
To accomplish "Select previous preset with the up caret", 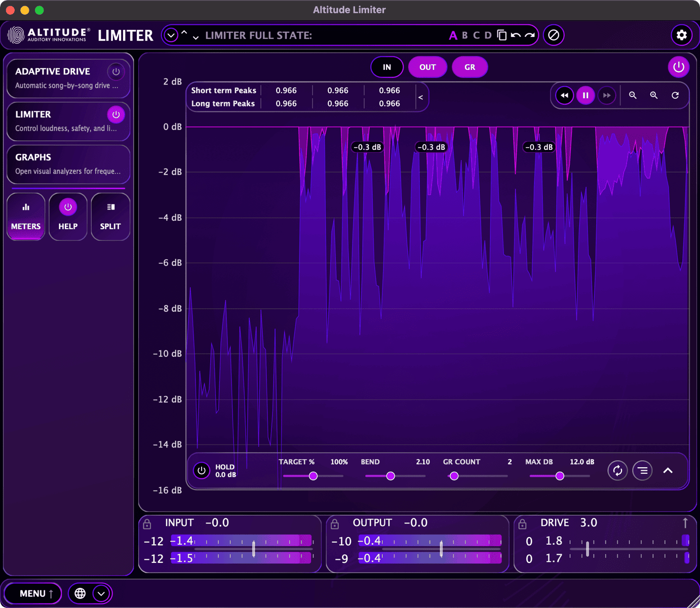I will click(x=184, y=33).
